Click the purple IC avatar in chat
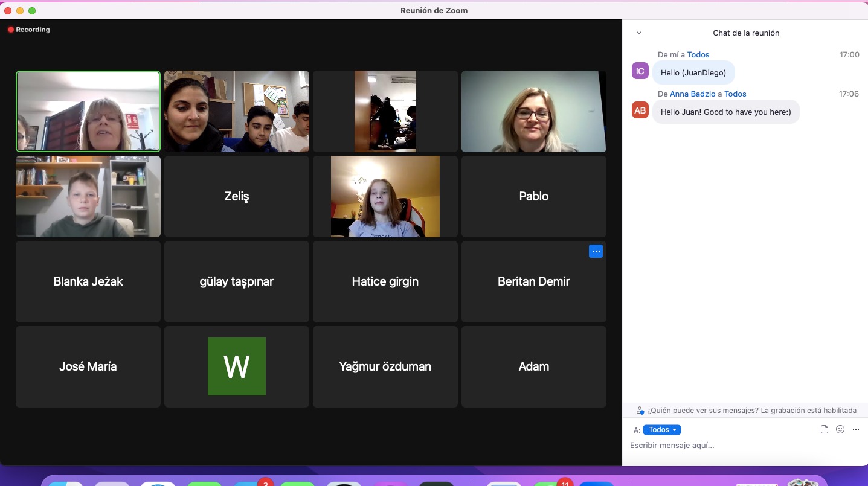 640,71
